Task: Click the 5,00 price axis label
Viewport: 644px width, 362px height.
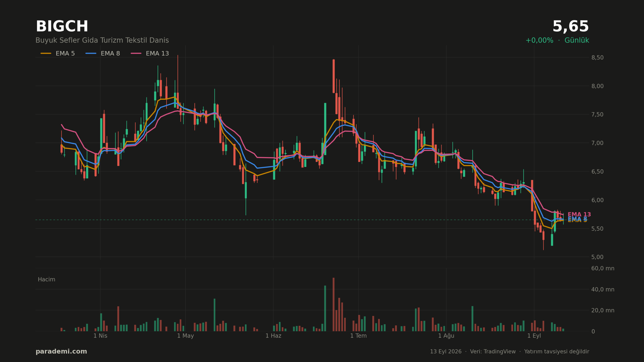Action: click(x=597, y=257)
